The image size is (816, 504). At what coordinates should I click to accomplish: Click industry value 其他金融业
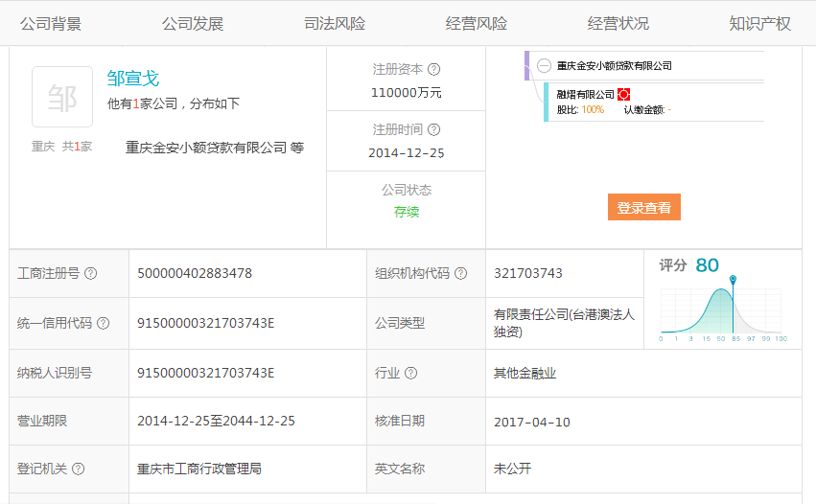pos(525,373)
